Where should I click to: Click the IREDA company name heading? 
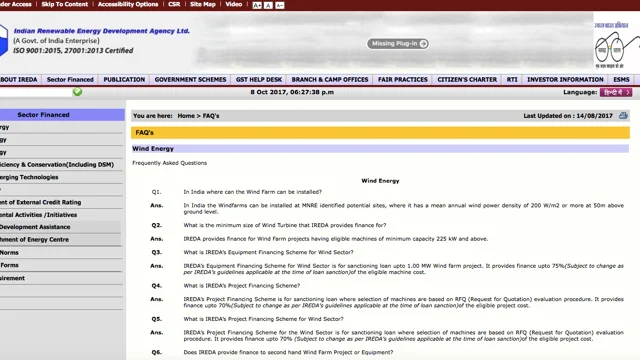coord(102,31)
